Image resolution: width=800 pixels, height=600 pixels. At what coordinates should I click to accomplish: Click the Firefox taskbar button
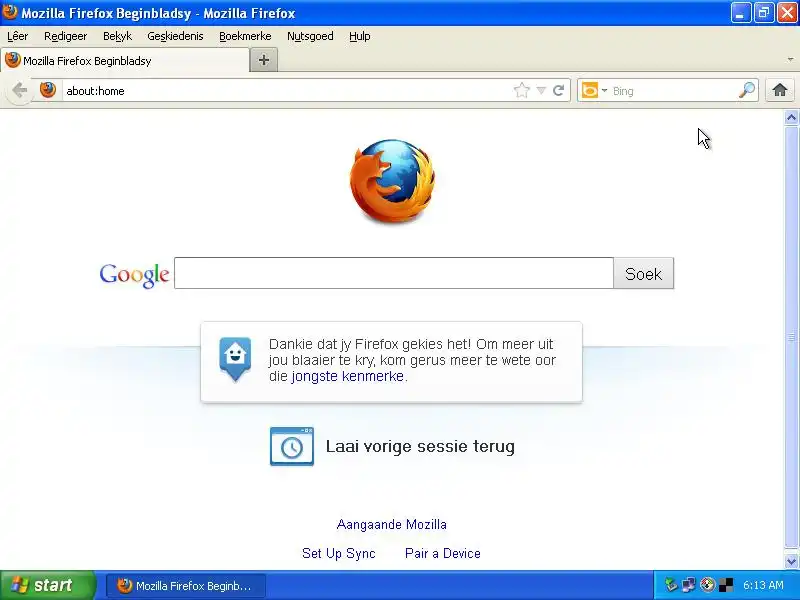tap(186, 586)
